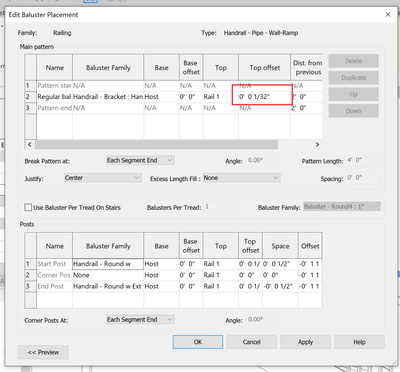Open the Corner Posts At dropdown

pyautogui.click(x=140, y=320)
